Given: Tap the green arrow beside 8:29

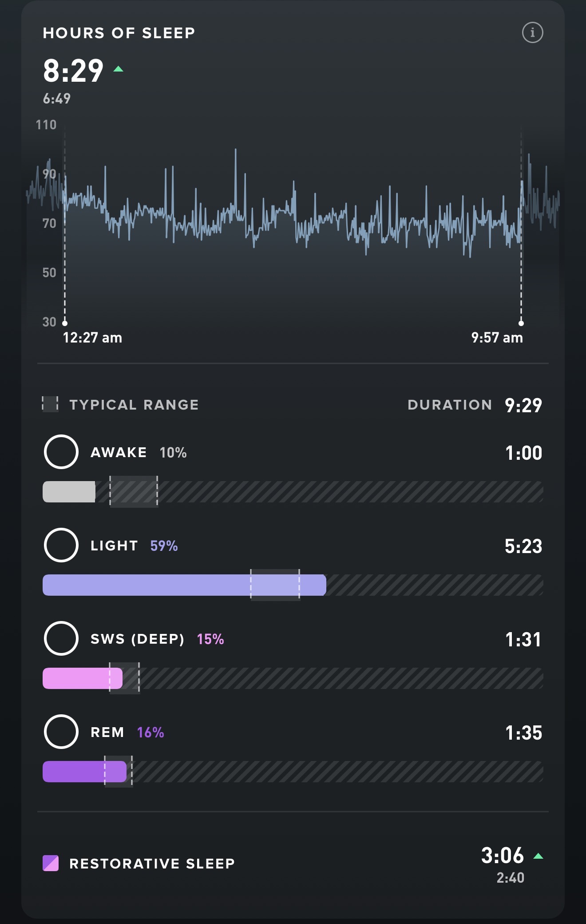Looking at the screenshot, I should pyautogui.click(x=118, y=69).
